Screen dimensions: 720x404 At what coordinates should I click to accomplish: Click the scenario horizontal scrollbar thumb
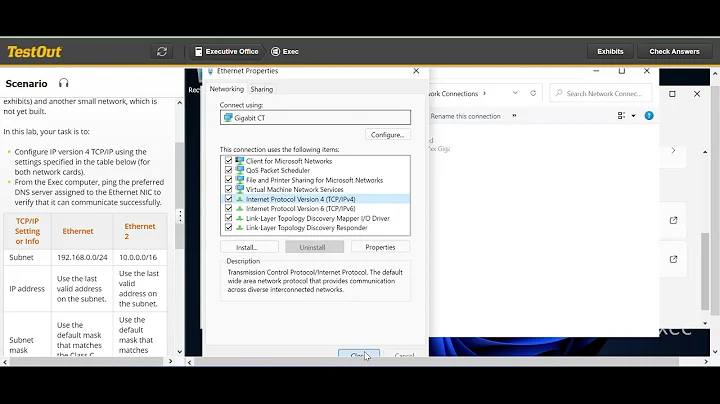(x=86, y=362)
